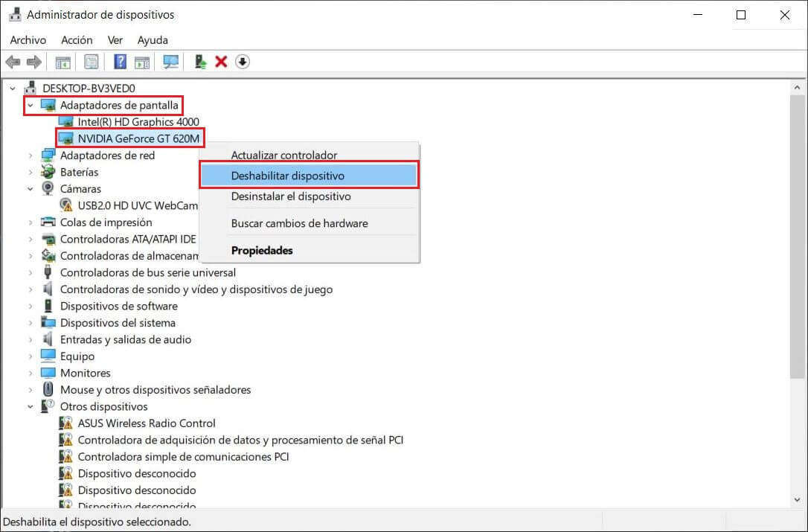
Task: Toggle the action pane toolbar icon
Action: pos(141,63)
